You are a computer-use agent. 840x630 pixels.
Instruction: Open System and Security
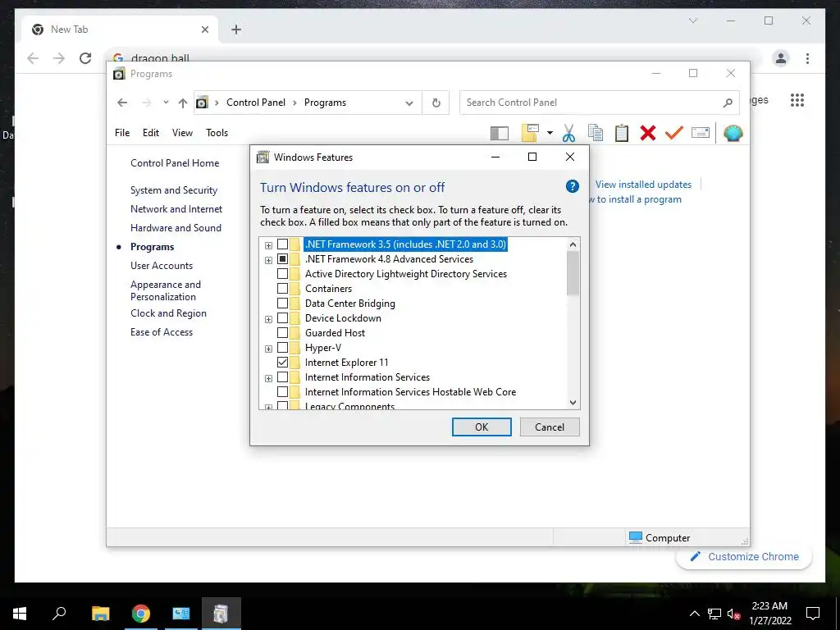pyautogui.click(x=174, y=190)
